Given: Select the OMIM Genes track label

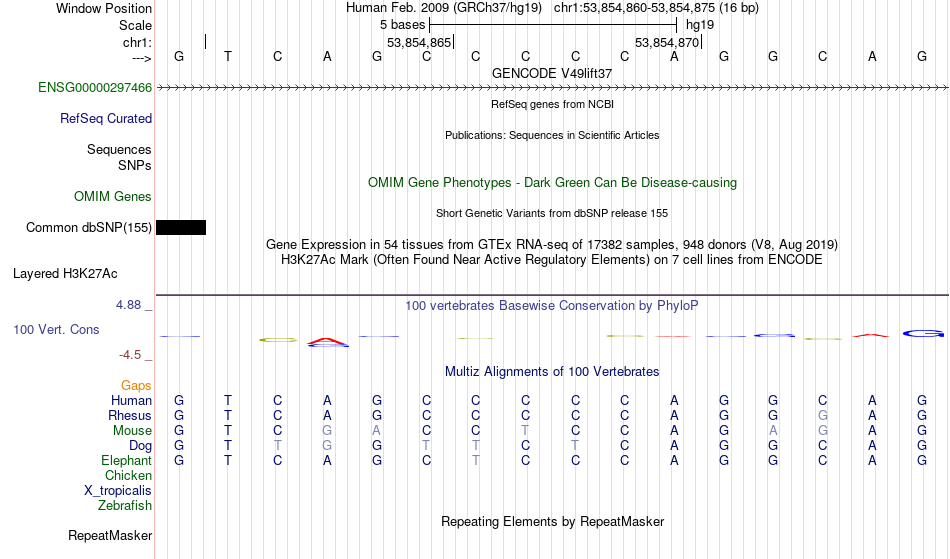Looking at the screenshot, I should pyautogui.click(x=113, y=197).
